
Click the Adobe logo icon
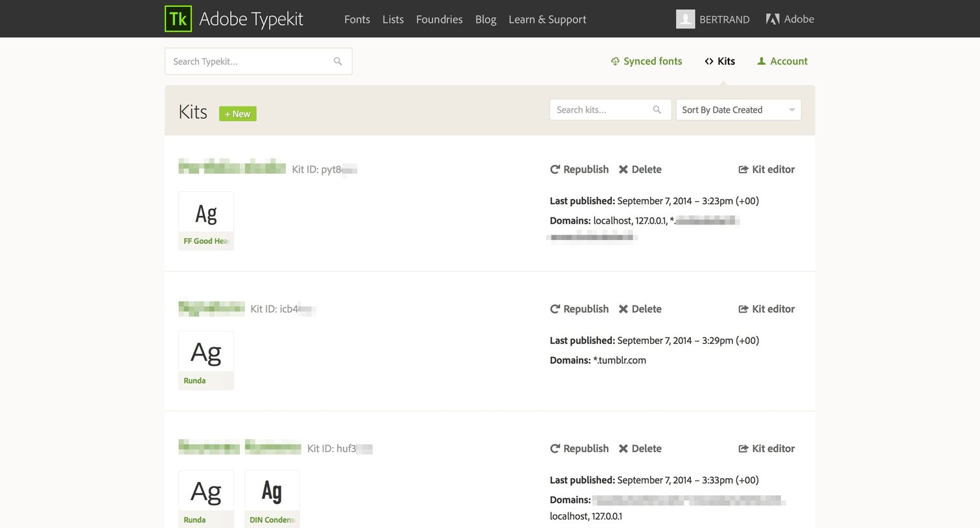pos(773,19)
